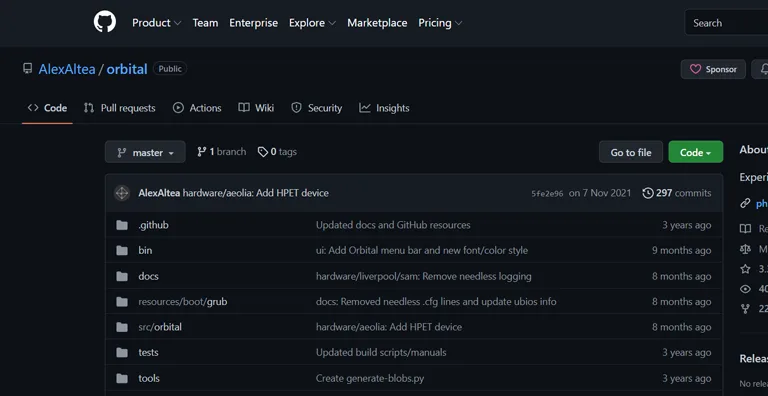The image size is (768, 396).
Task: Click the AlexAltea avatar in commit row
Action: (122, 193)
